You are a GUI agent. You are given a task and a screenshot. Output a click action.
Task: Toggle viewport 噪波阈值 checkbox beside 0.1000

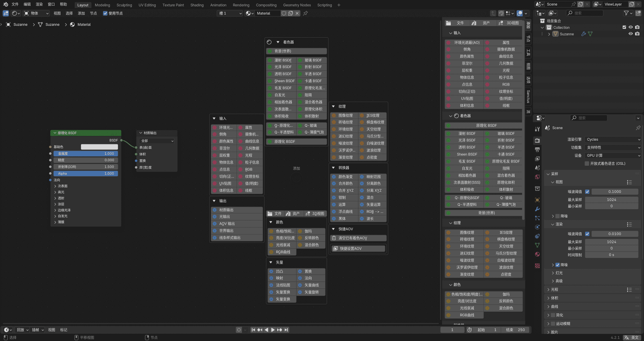(587, 192)
